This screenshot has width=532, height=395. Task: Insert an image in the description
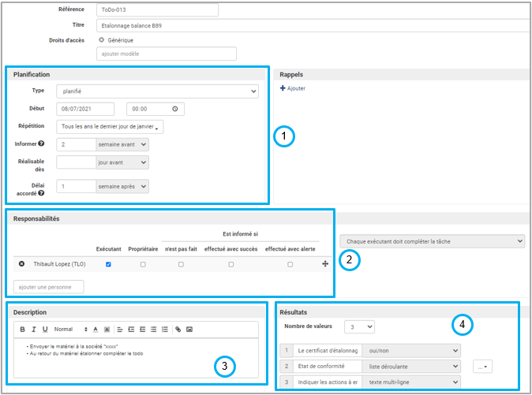pos(189,329)
